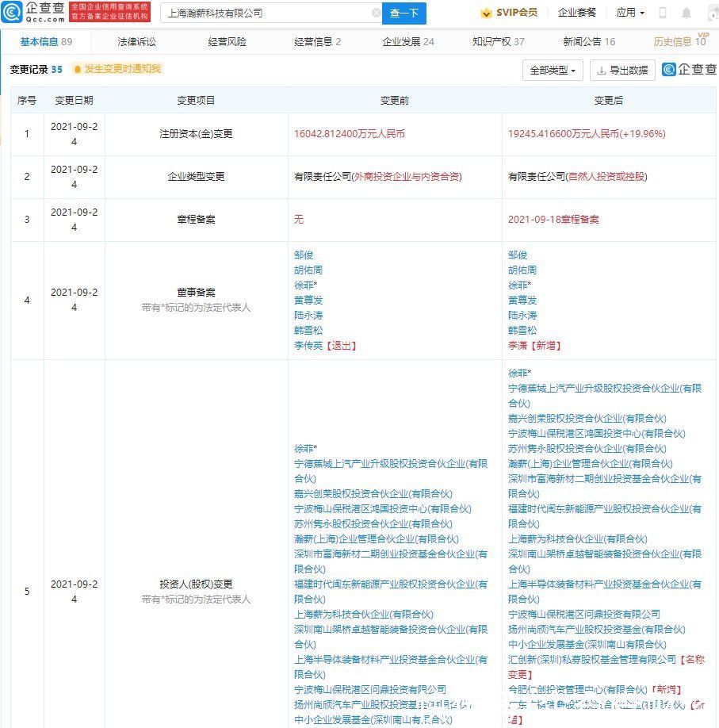This screenshot has height=728, width=719.
Task: Switch to the 法律诉讼 tab
Action: (x=137, y=42)
